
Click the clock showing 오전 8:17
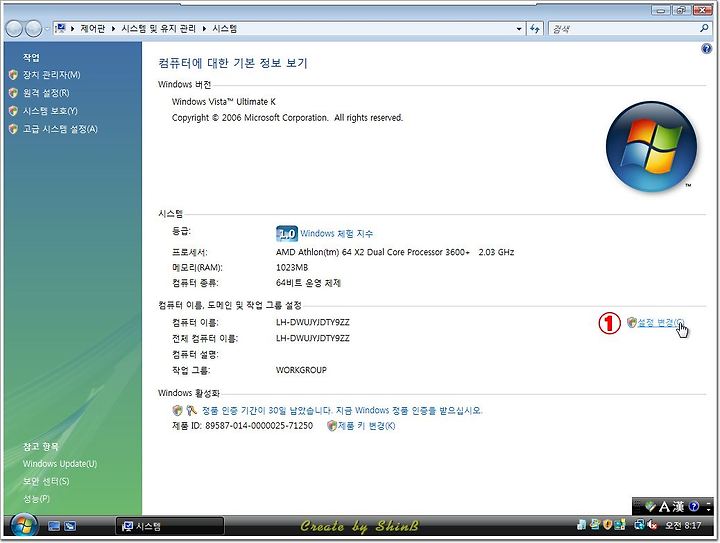(x=683, y=526)
